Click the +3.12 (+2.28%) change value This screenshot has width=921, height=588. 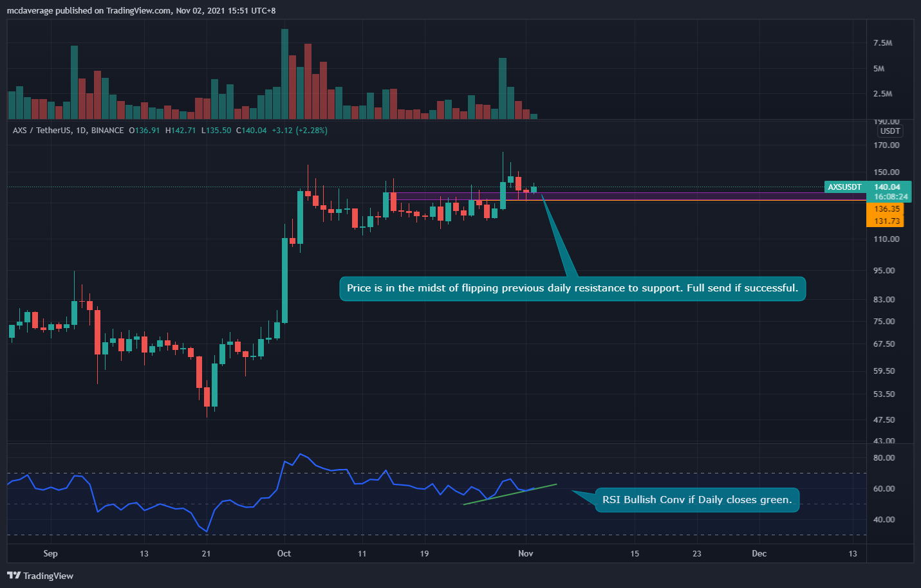[x=299, y=130]
